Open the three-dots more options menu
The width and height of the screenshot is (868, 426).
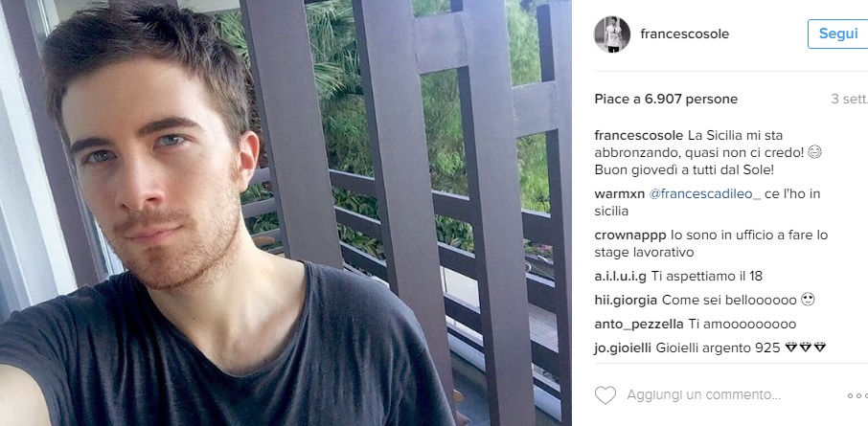pos(857,395)
